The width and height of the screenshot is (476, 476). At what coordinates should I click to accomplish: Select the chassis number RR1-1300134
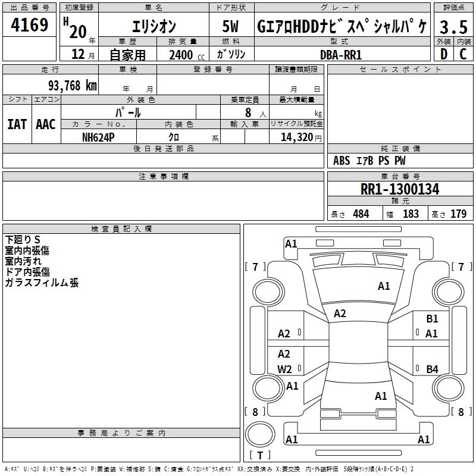pos(400,189)
